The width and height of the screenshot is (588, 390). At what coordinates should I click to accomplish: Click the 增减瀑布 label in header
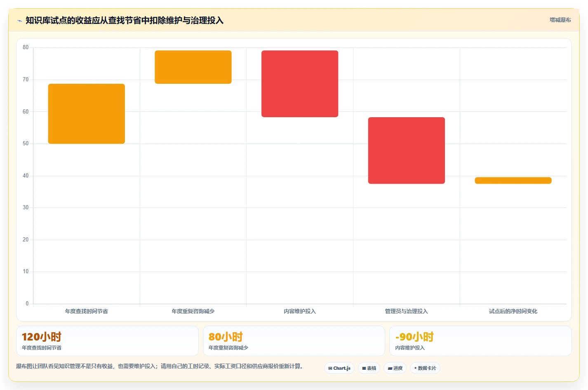coord(560,20)
